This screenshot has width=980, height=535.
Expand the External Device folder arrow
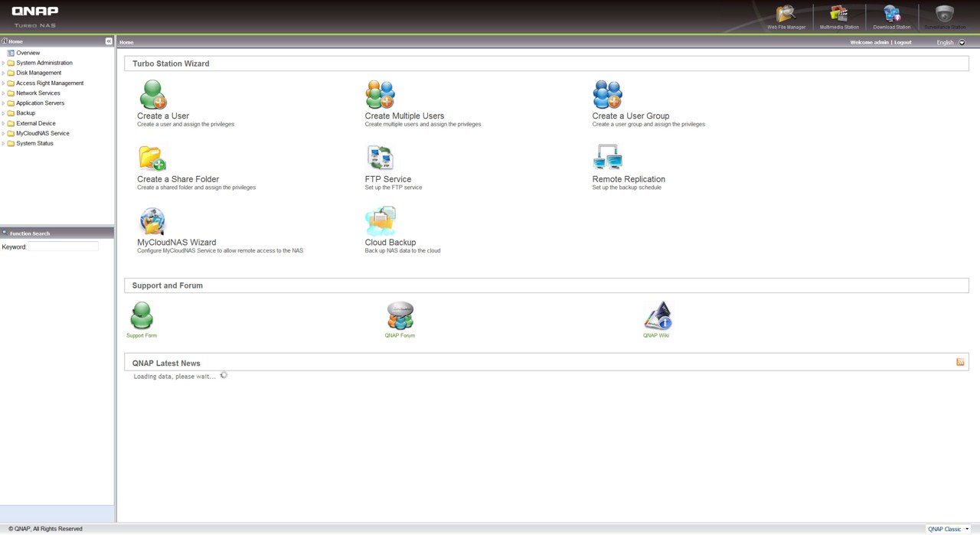point(3,123)
